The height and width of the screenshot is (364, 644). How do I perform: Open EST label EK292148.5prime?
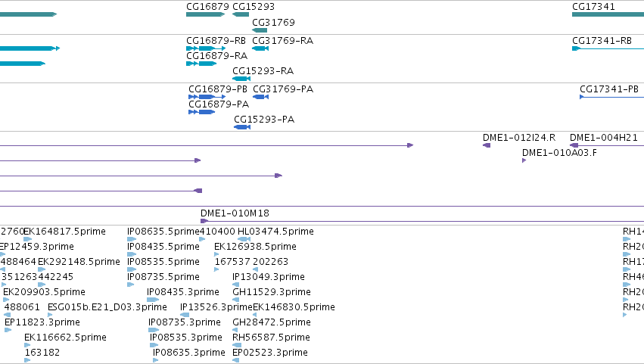[79, 262]
